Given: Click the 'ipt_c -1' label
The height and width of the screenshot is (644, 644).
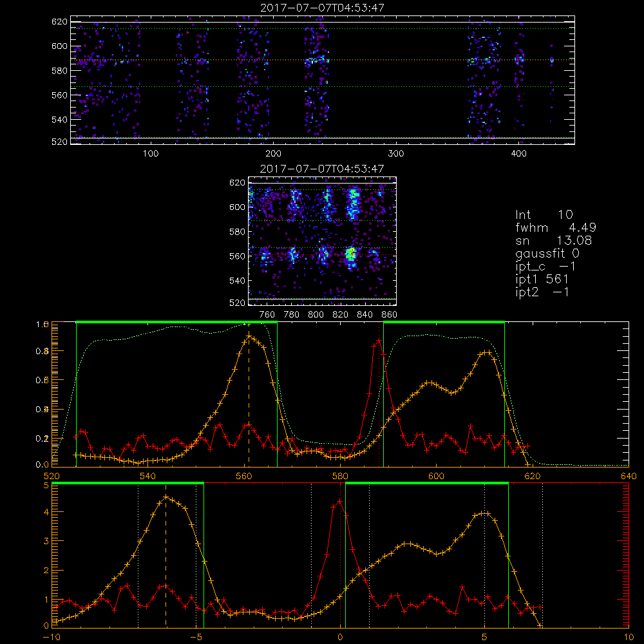Looking at the screenshot, I should tap(545, 267).
